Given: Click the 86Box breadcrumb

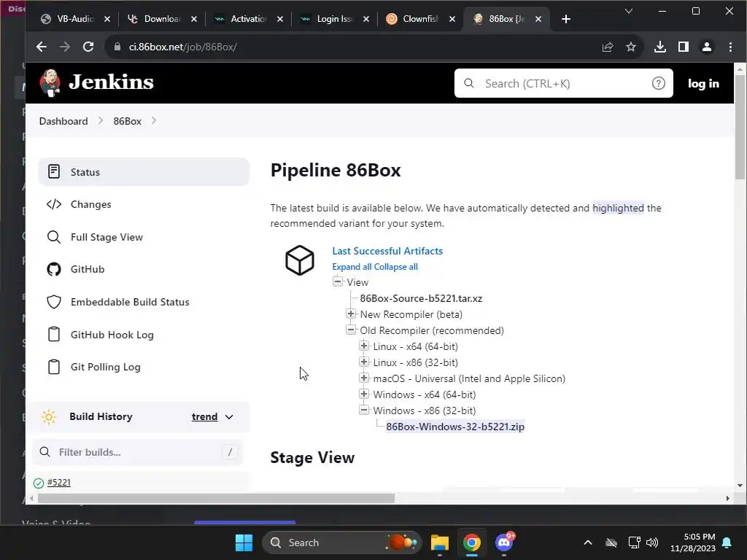Looking at the screenshot, I should coord(127,121).
